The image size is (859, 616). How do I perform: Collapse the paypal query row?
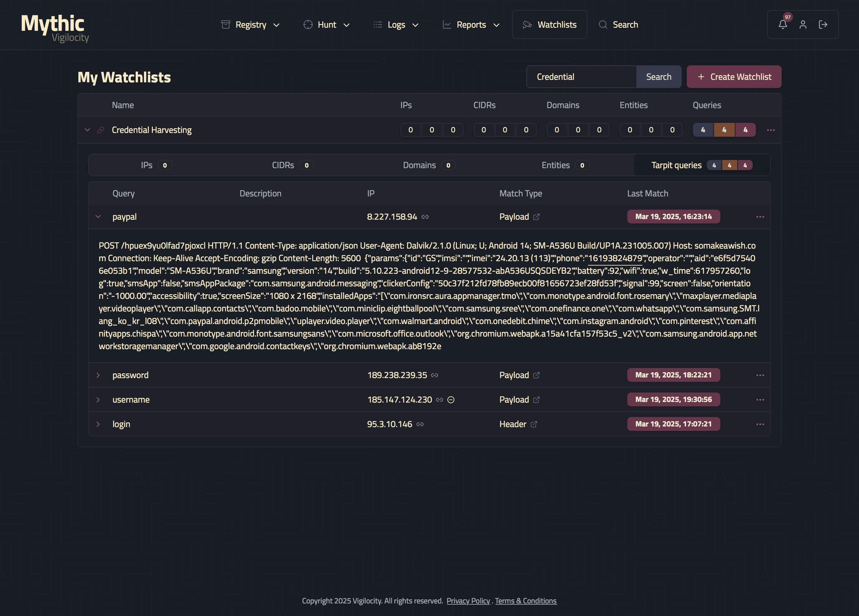pyautogui.click(x=98, y=217)
